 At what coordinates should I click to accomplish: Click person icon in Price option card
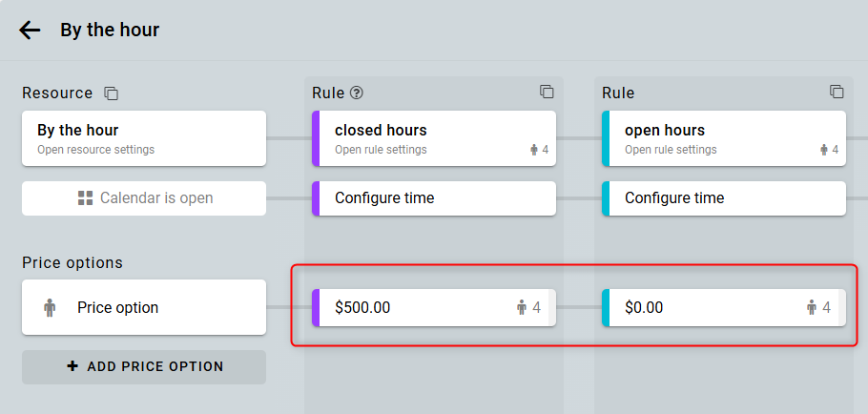click(50, 308)
